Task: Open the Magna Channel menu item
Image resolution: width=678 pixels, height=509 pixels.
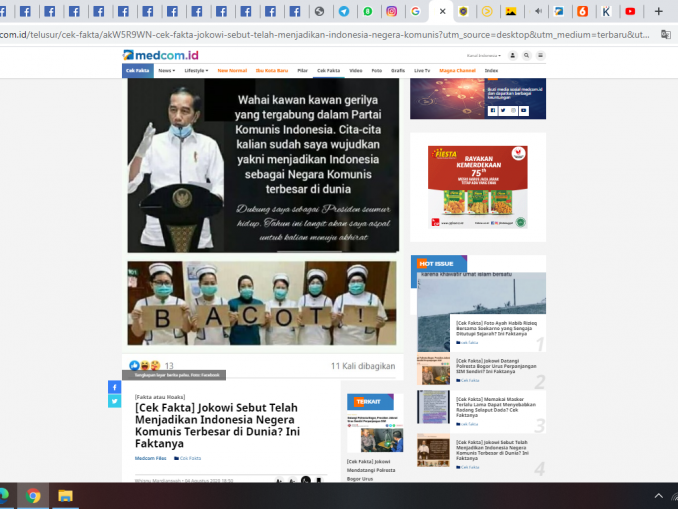Action: click(457, 70)
